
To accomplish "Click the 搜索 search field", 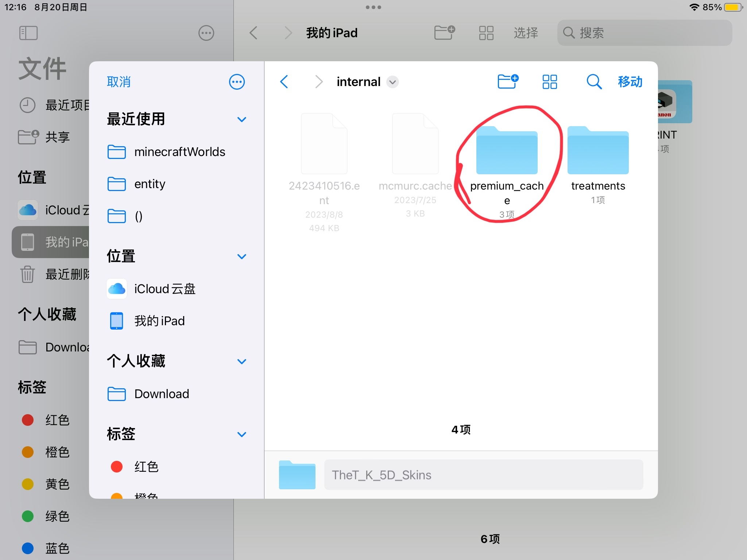I will click(x=645, y=33).
